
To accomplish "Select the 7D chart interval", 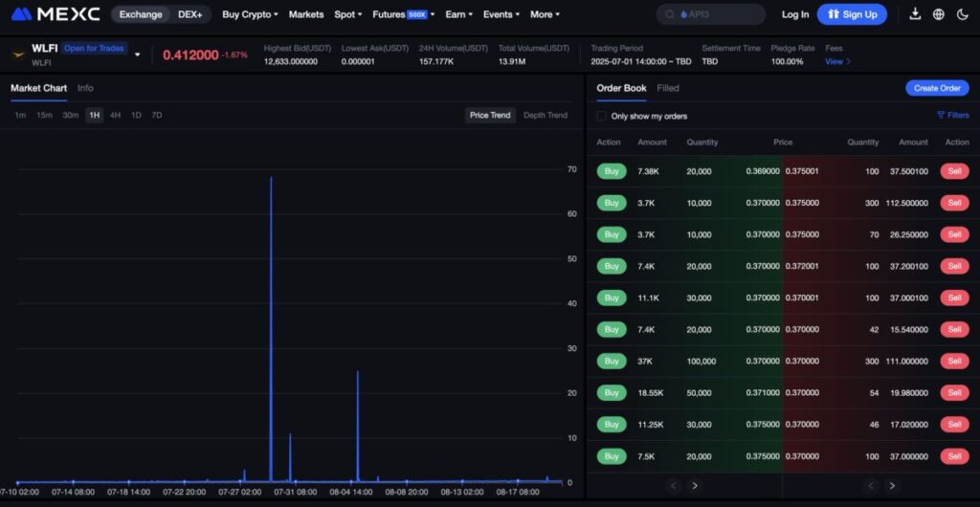I will tap(157, 116).
